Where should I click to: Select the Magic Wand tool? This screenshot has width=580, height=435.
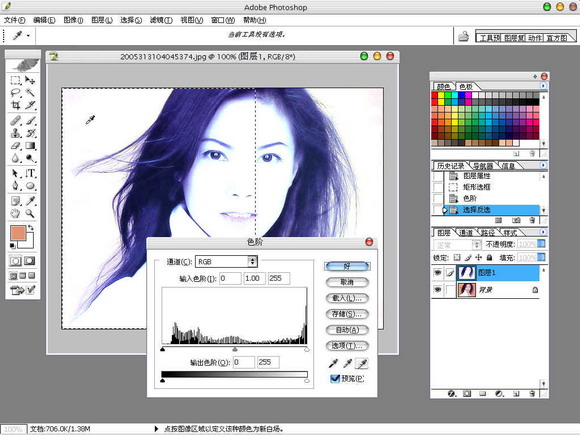[30, 92]
